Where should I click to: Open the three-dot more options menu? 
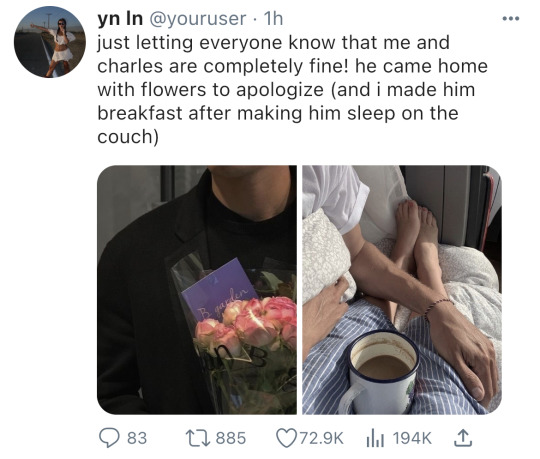click(x=511, y=19)
